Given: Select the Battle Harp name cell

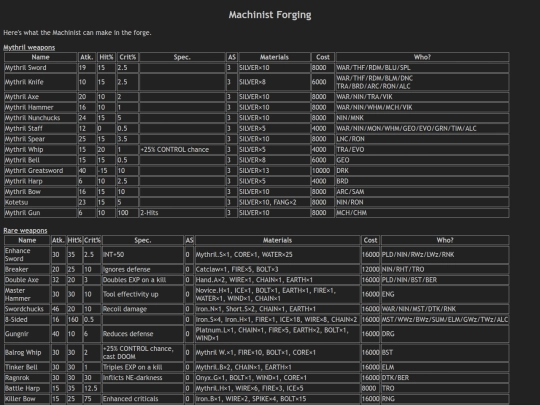Looking at the screenshot, I should [27, 388].
